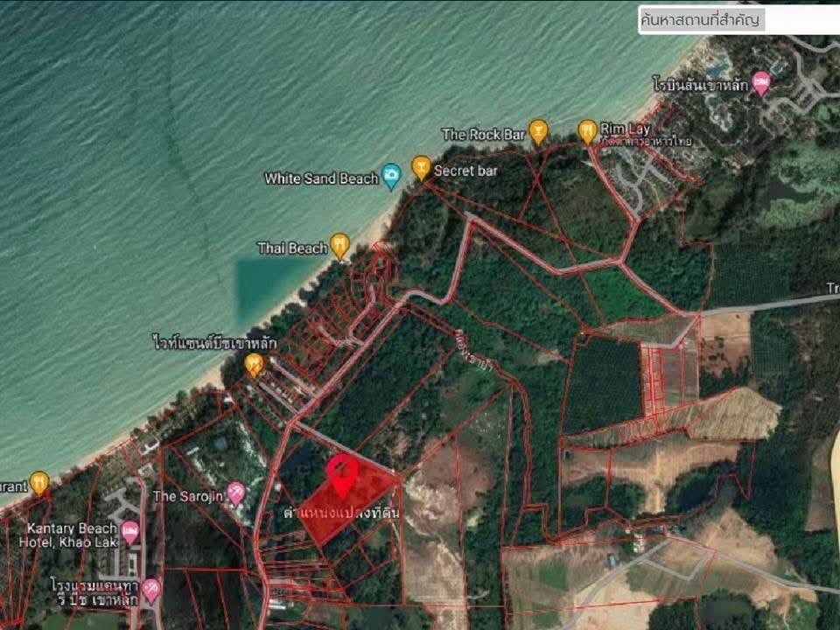The height and width of the screenshot is (630, 840).
Task: Click the Thai Beach restaurant marker
Action: click(x=339, y=247)
